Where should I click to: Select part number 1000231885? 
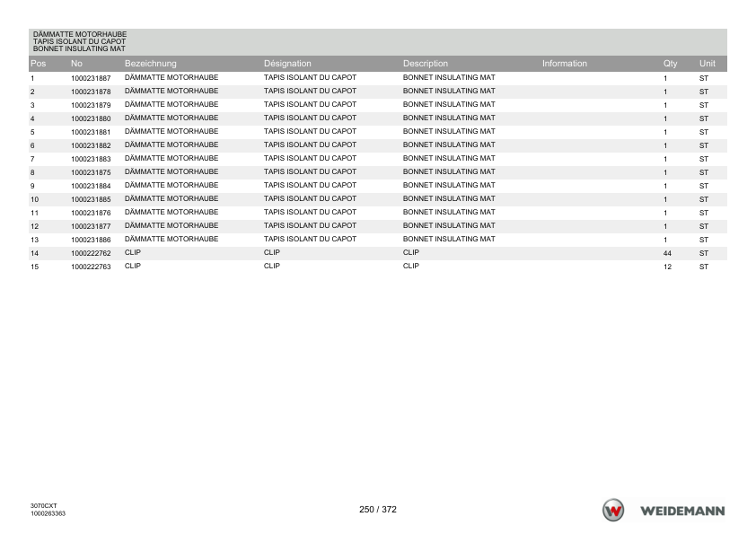pyautogui.click(x=91, y=199)
